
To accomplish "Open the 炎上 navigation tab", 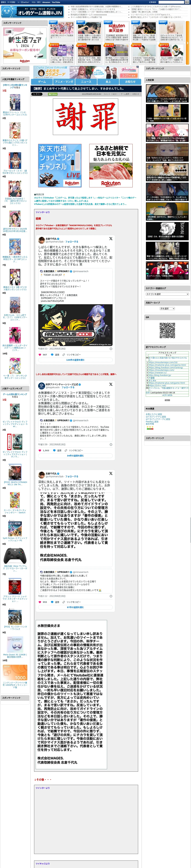I will 108,82.
